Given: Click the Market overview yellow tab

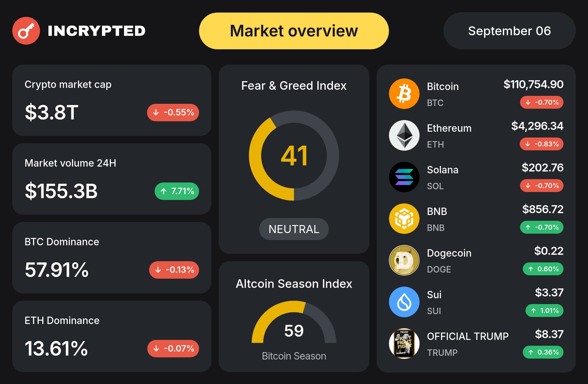Looking at the screenshot, I should click(x=294, y=31).
